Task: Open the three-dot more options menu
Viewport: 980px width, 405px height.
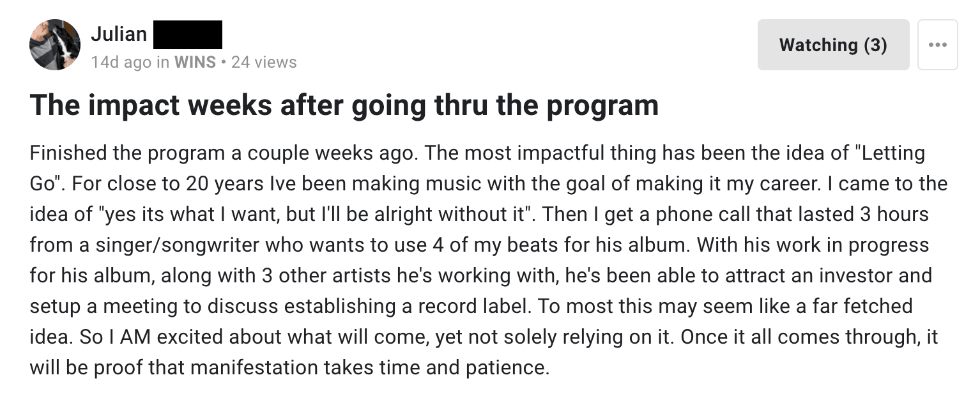Action: tap(937, 45)
